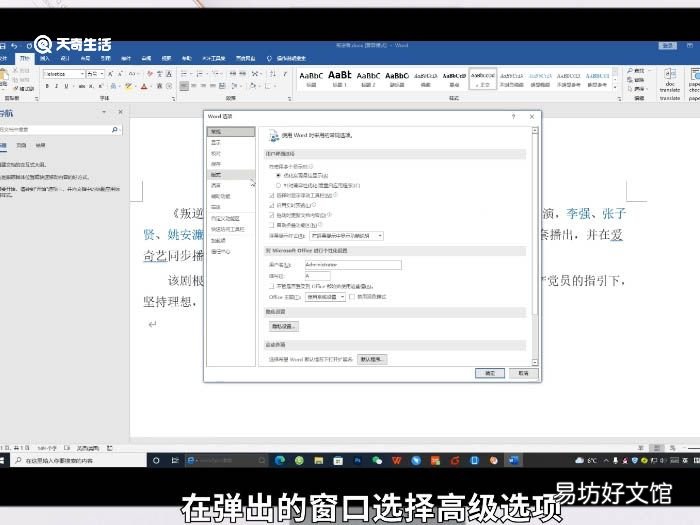Open the ScreenTip style dropdown
Viewport: 700px width, 525px height.
[346, 236]
